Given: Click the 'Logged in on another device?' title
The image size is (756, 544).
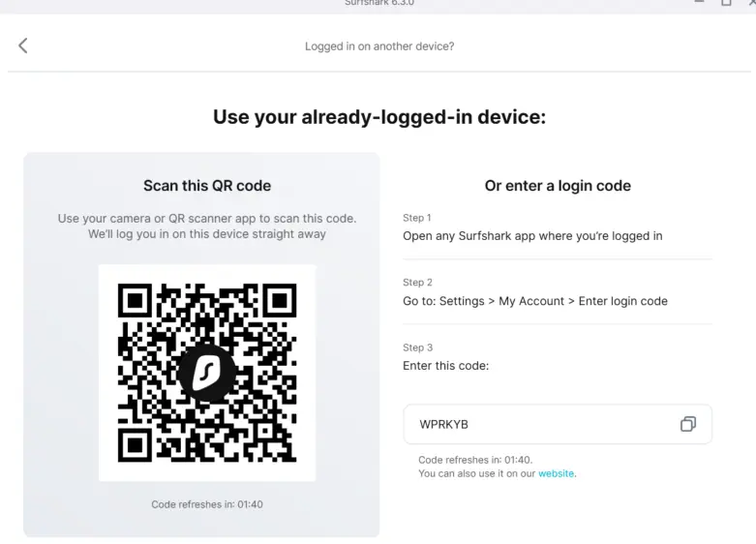Looking at the screenshot, I should [x=379, y=46].
